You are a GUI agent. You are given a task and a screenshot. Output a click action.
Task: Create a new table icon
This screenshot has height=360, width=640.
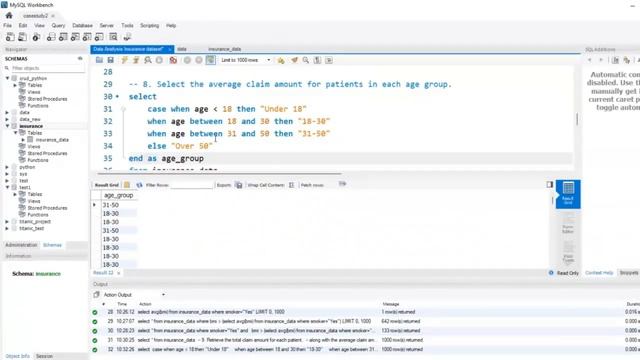(x=63, y=37)
